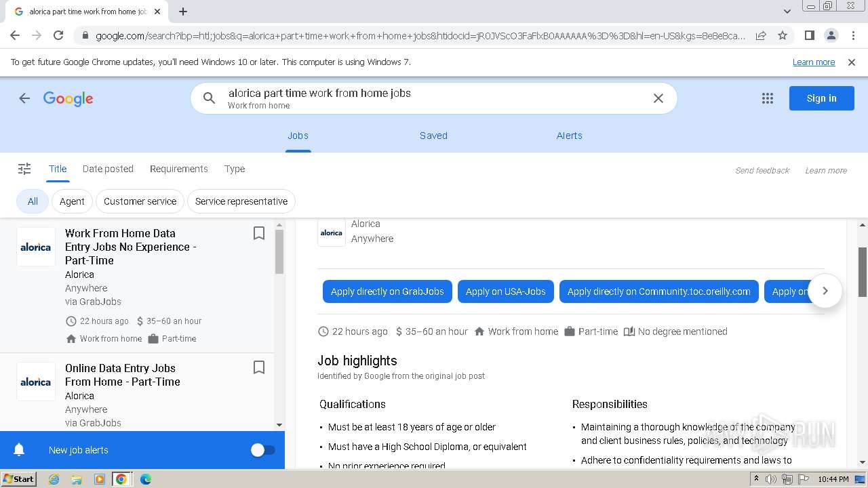The width and height of the screenshot is (868, 488).
Task: Save the Online Data Entry Jobs listing
Action: 258,367
